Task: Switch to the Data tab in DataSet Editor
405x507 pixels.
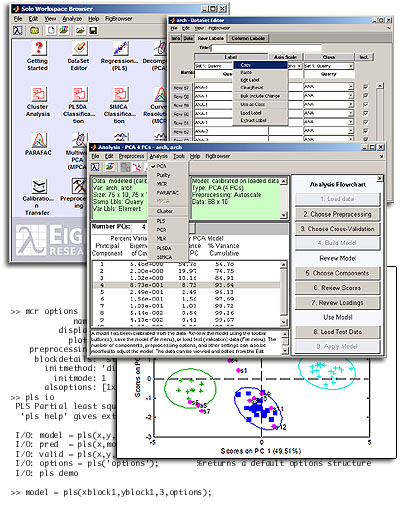Action: coord(188,38)
